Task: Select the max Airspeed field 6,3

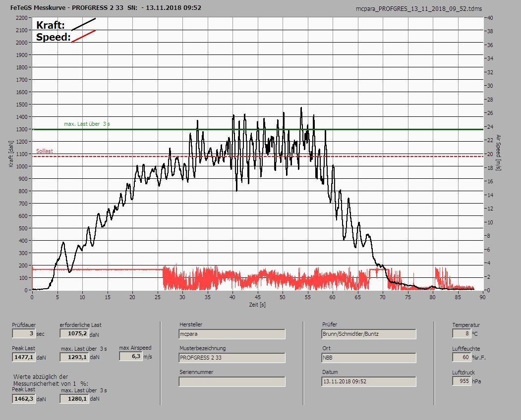Action: pos(131,356)
